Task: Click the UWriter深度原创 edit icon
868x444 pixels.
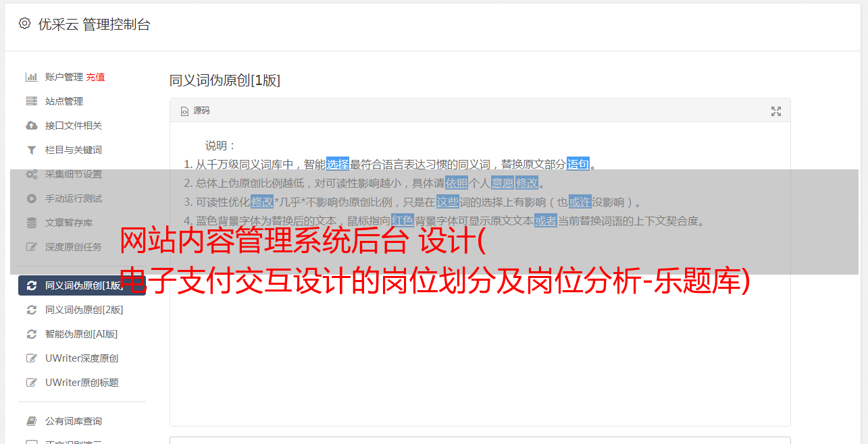Action: 31,358
